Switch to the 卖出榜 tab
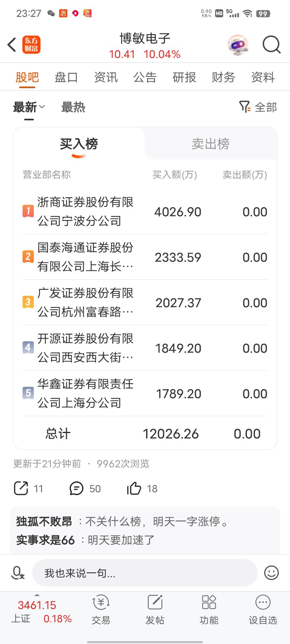Image resolution: width=290 pixels, height=644 pixels. [x=210, y=144]
